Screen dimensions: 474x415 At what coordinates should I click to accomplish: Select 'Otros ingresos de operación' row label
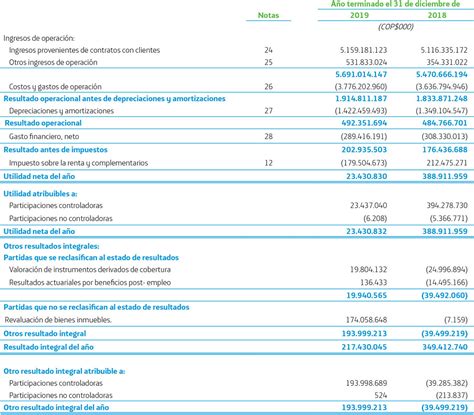53,62
